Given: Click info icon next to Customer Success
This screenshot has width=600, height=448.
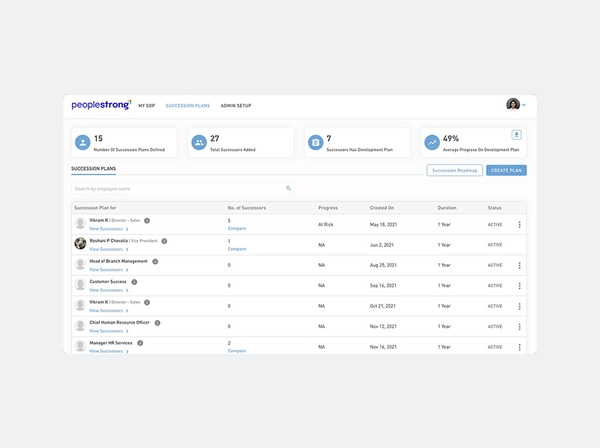Looking at the screenshot, I should coord(134,282).
